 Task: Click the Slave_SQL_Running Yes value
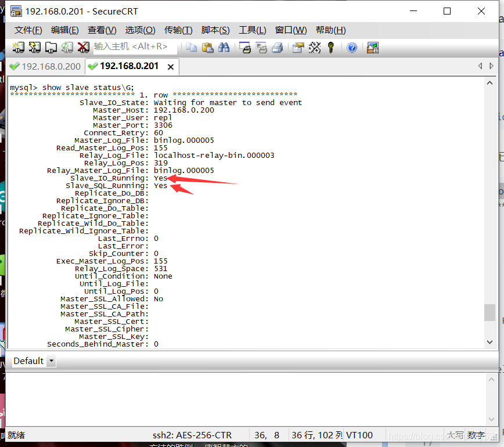(x=160, y=185)
